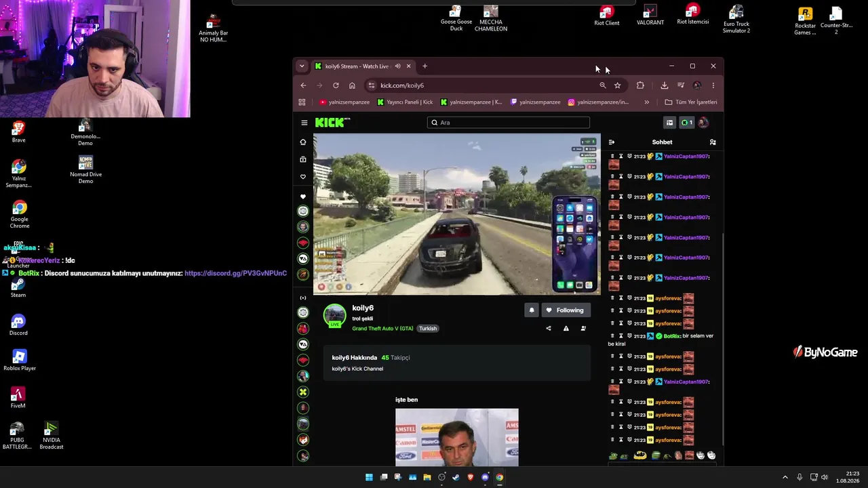
Task: Select the koily6 Stream browser tab
Action: pos(363,66)
